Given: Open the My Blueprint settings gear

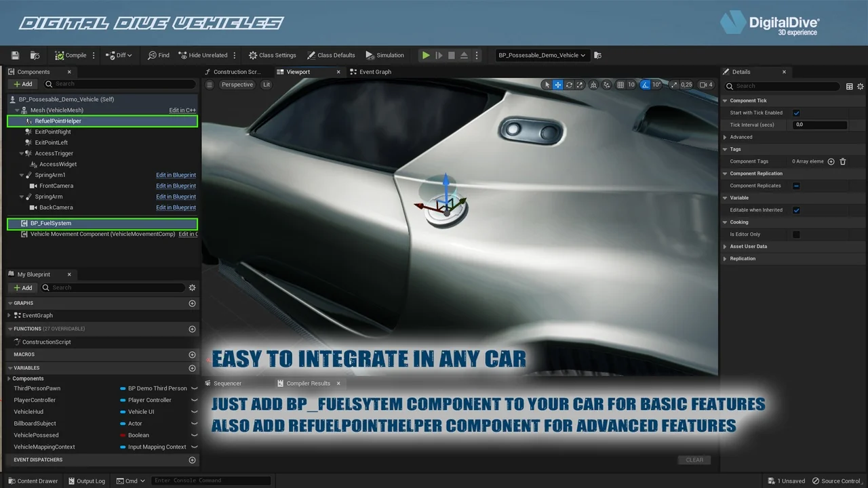Looking at the screenshot, I should 192,287.
